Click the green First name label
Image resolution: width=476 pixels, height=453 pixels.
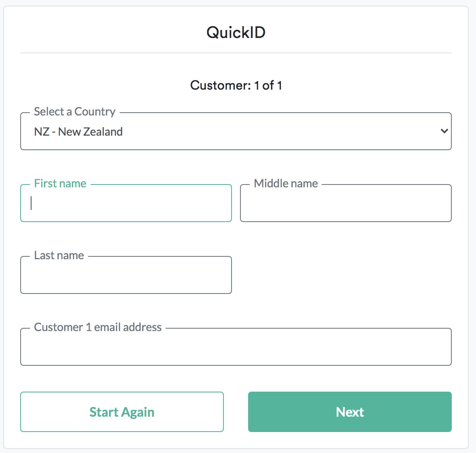coord(60,184)
